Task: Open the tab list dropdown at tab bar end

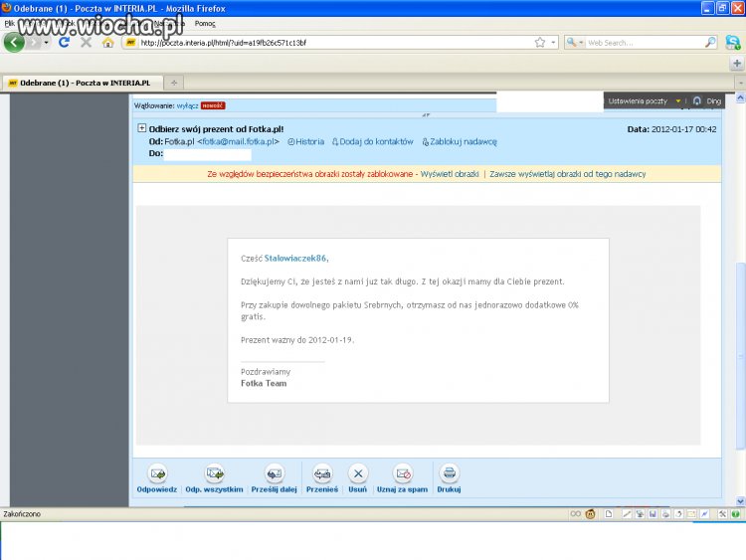Action: (x=740, y=83)
